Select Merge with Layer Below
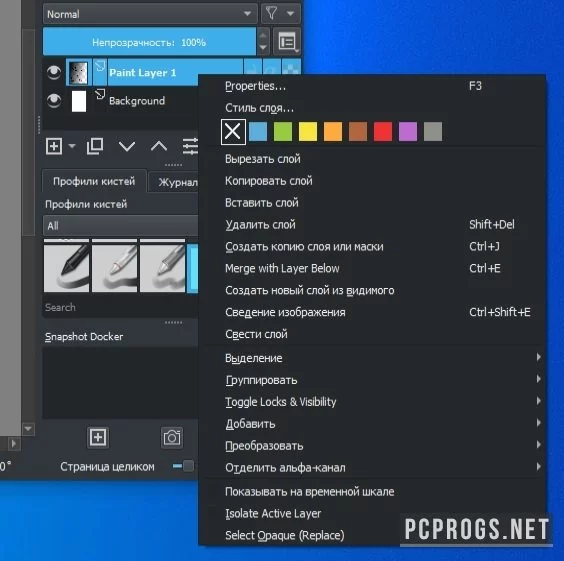Viewport: 564px width, 561px height. coord(372,268)
